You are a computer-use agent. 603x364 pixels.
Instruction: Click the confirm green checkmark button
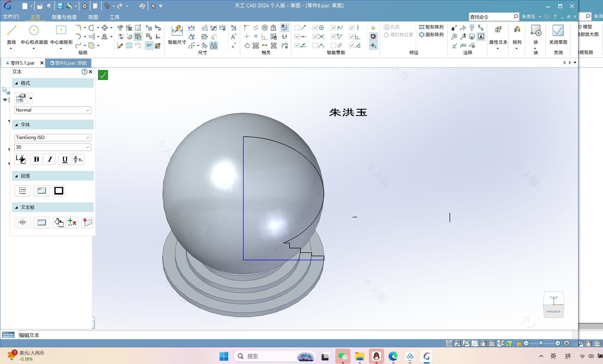103,75
